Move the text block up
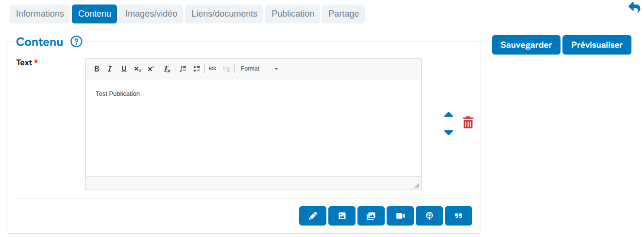This screenshot has width=644, height=237. [x=448, y=115]
